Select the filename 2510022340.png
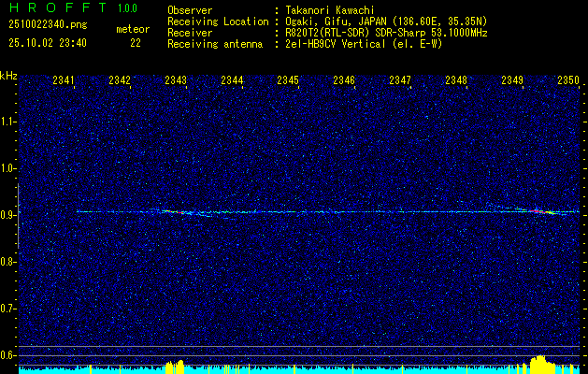 click(x=48, y=25)
